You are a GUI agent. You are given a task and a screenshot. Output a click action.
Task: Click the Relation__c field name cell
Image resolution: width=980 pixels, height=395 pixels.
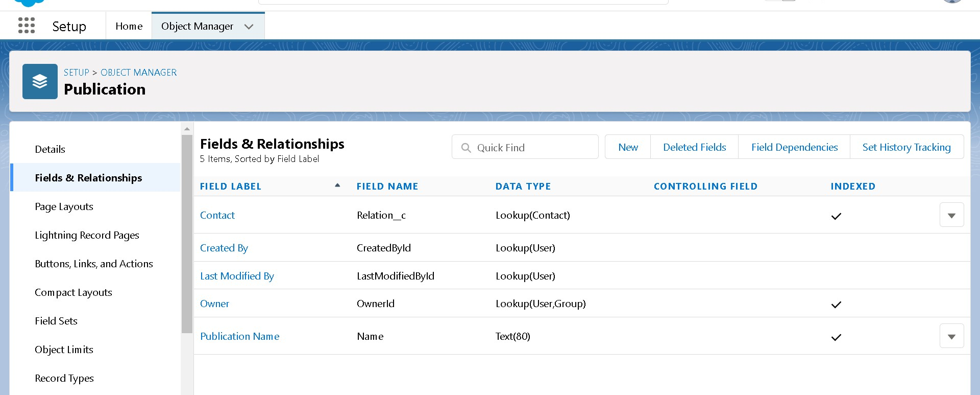click(381, 215)
